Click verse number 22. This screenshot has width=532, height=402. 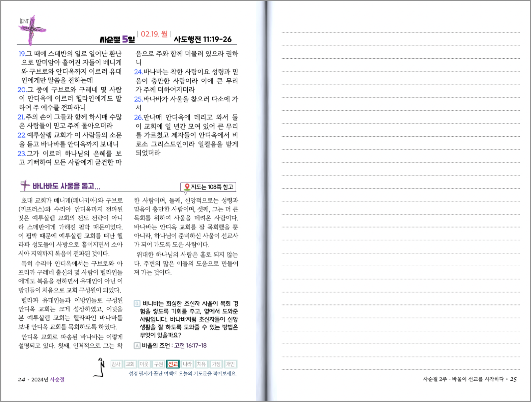[22, 135]
